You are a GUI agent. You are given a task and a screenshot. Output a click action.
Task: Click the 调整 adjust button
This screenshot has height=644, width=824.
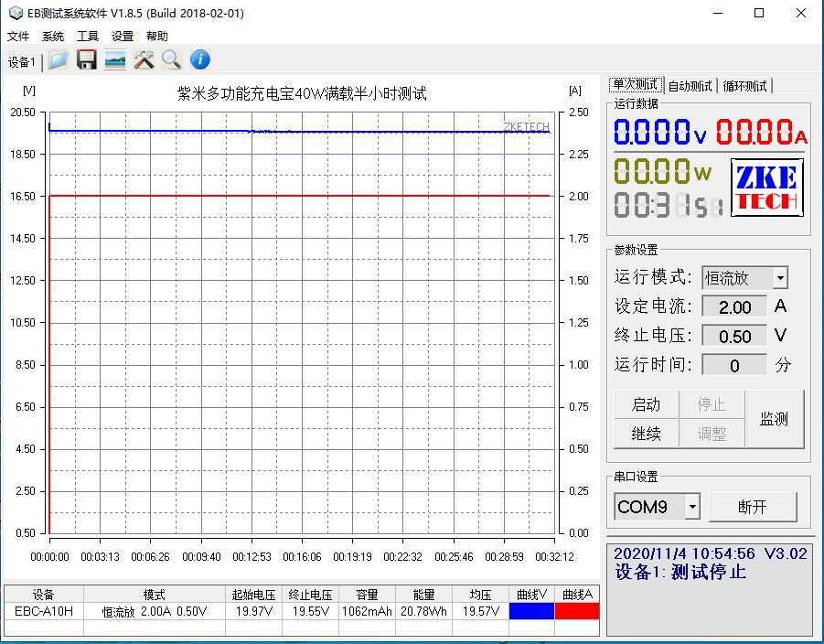click(x=712, y=434)
